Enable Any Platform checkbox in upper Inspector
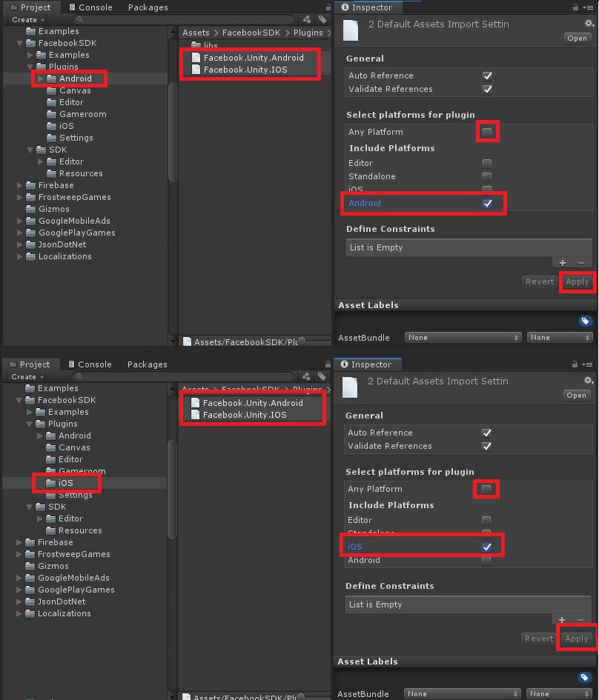 [x=487, y=132]
